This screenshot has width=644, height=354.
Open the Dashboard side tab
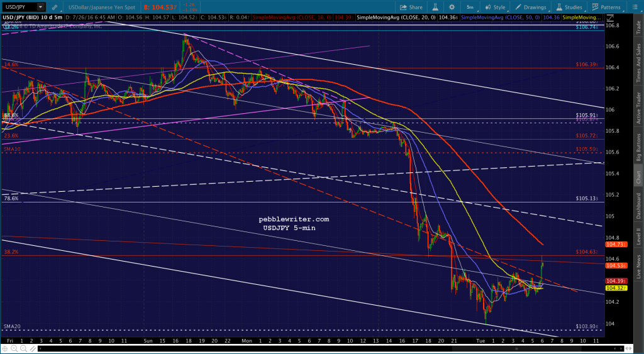(x=639, y=206)
